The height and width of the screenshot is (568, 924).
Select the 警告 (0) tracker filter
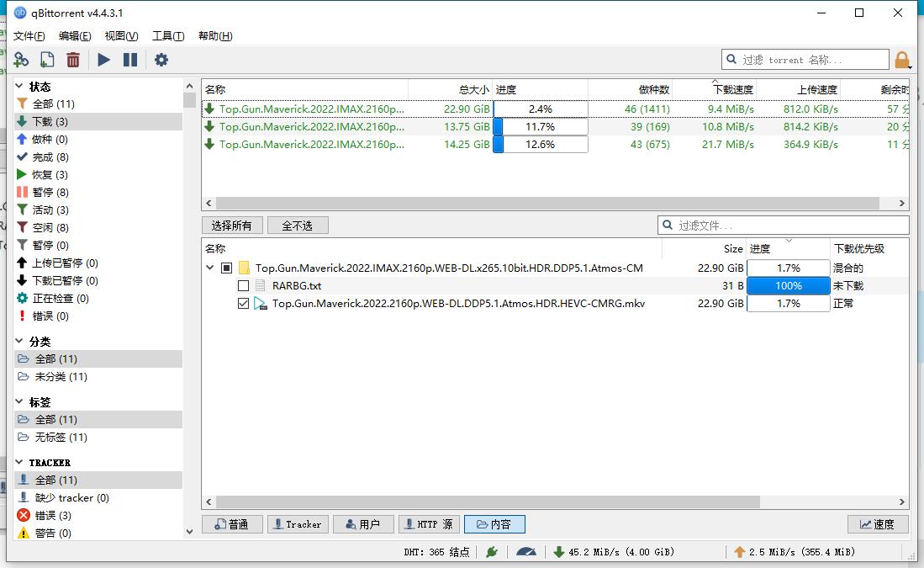98,533
